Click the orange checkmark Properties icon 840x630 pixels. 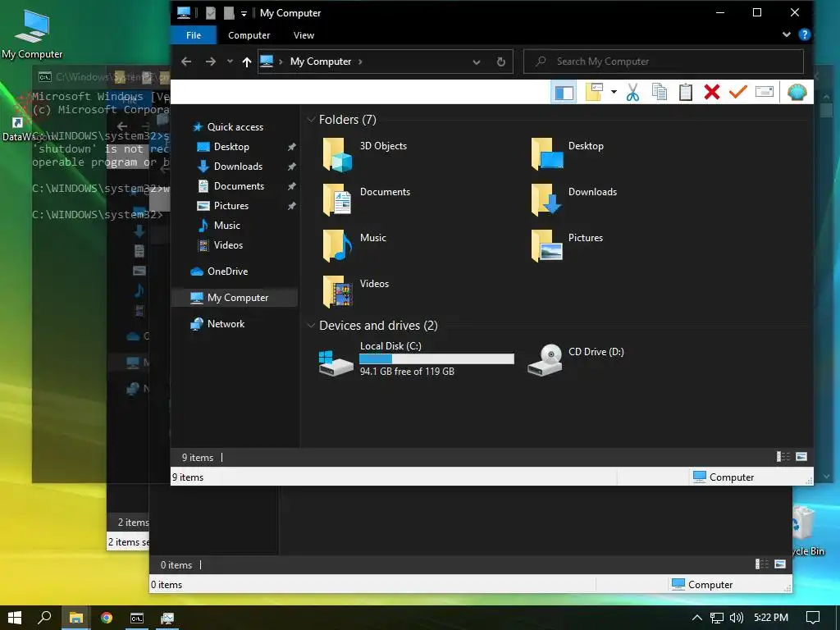(737, 92)
